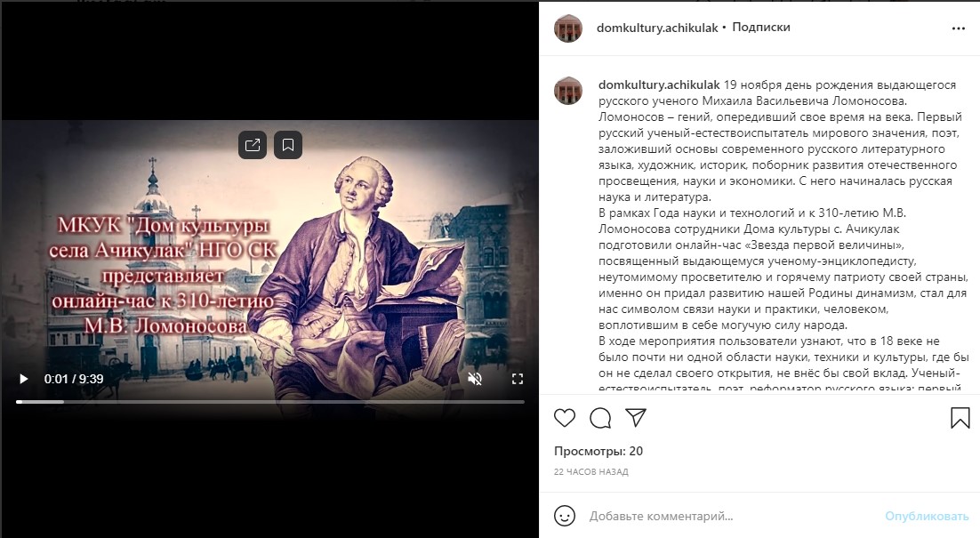The width and height of the screenshot is (980, 538).
Task: Open domkultury.achikulak username in caption
Action: [x=659, y=85]
